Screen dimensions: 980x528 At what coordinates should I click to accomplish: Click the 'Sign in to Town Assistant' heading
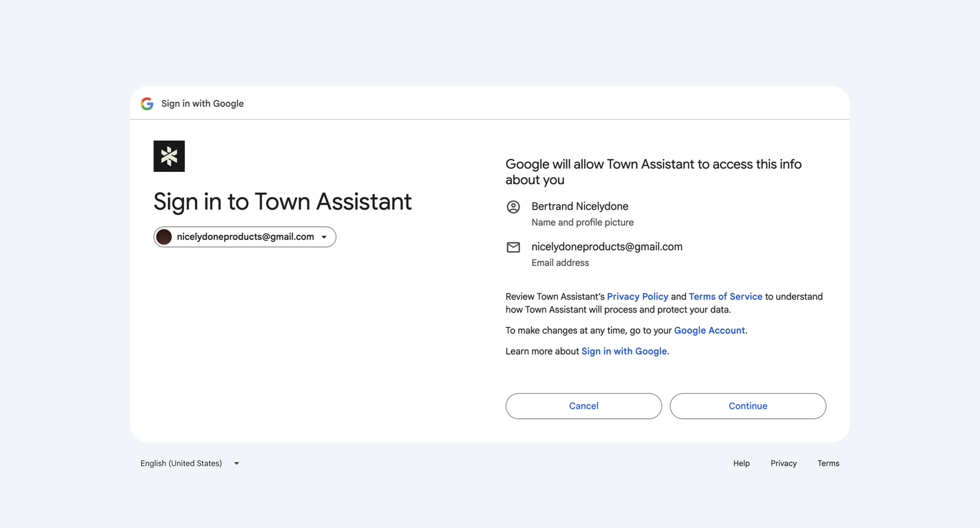[283, 202]
